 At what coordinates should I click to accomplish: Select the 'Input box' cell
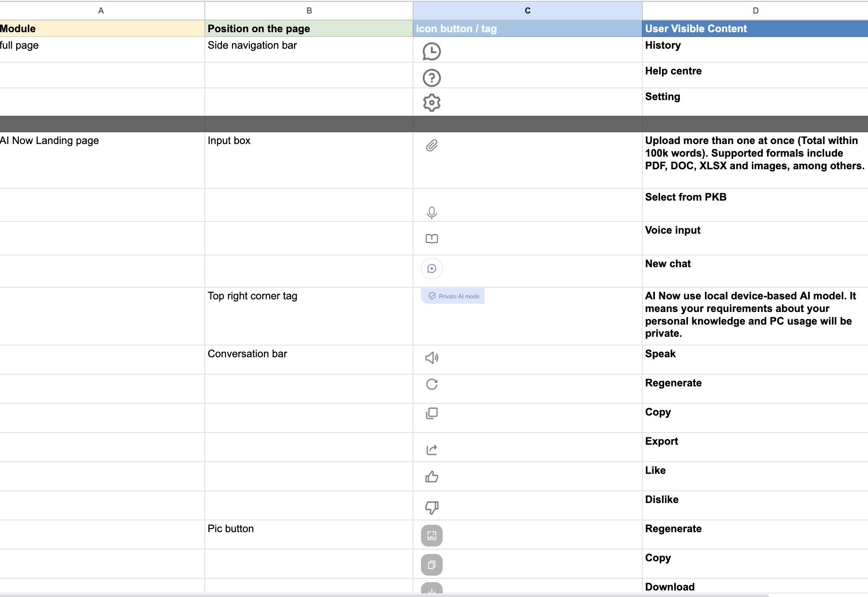[x=309, y=160]
